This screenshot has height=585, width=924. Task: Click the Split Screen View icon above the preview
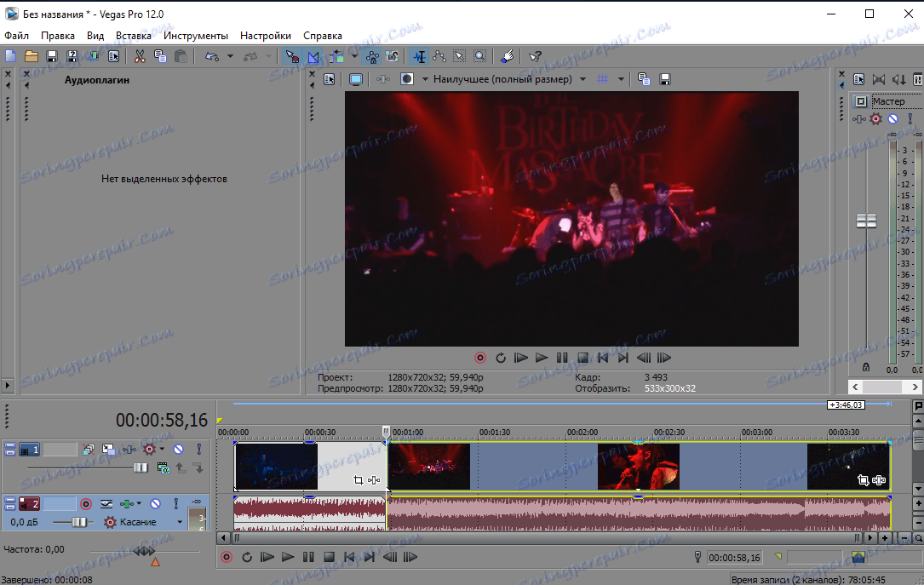pyautogui.click(x=407, y=78)
